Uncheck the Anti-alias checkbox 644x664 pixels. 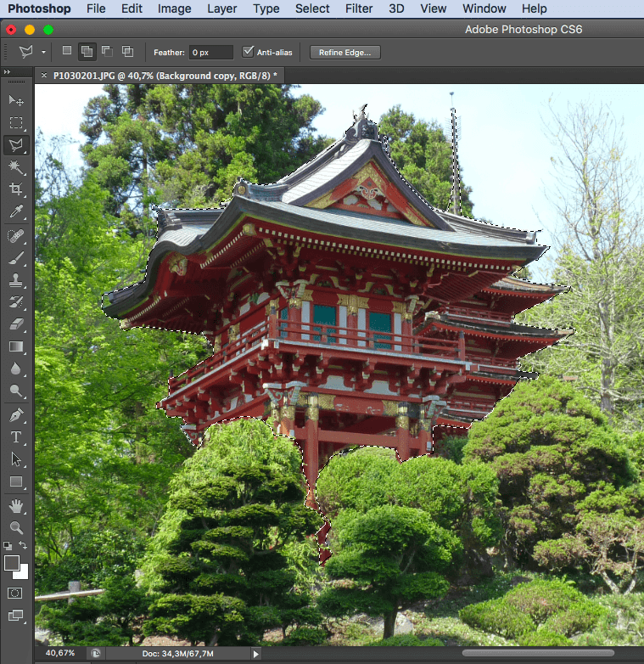tap(248, 52)
